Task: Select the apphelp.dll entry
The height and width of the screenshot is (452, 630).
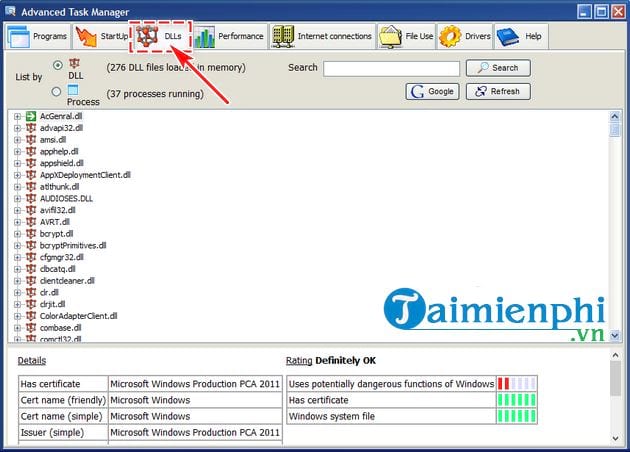Action: (x=59, y=151)
